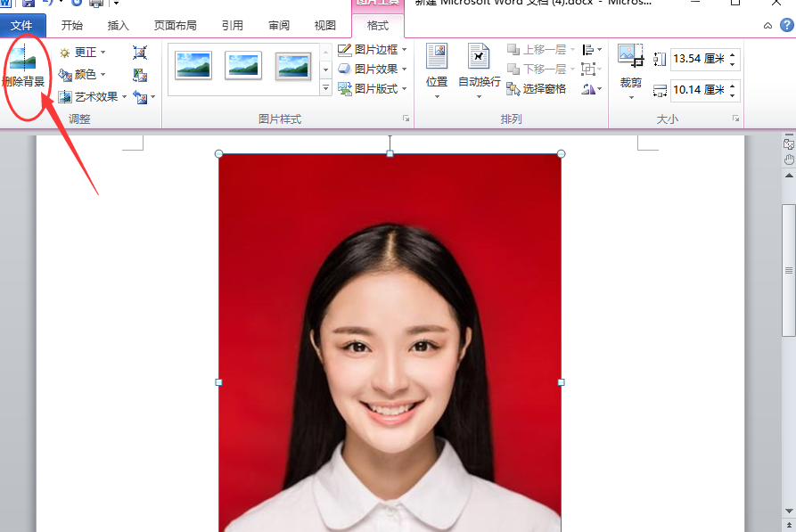The image size is (796, 532).
Task: Switch to the 开始 (Home) tab
Action: 71,25
